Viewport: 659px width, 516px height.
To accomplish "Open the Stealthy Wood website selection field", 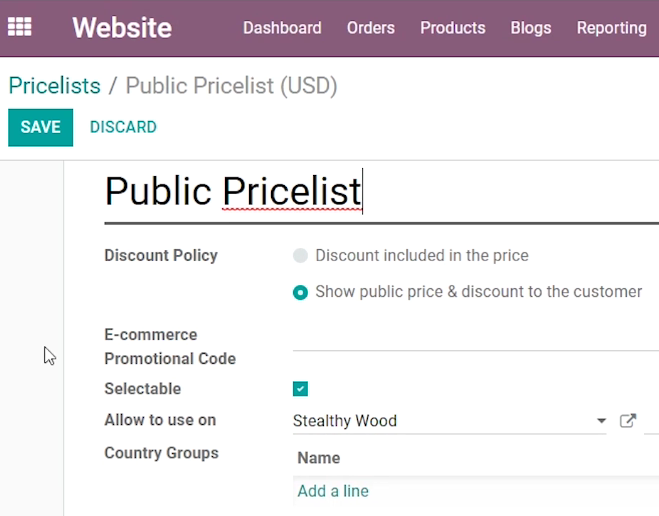I will click(449, 421).
